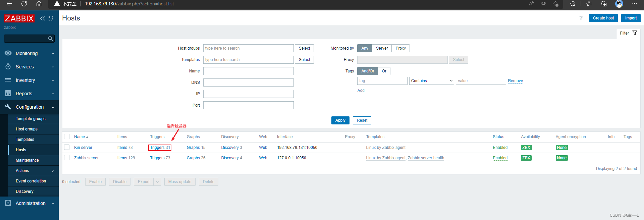The image size is (644, 220).
Task: Set Monitored by to Any
Action: point(365,48)
